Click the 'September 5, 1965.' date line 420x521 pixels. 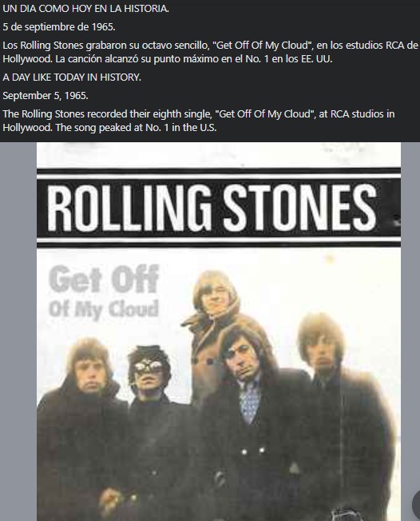(46, 96)
